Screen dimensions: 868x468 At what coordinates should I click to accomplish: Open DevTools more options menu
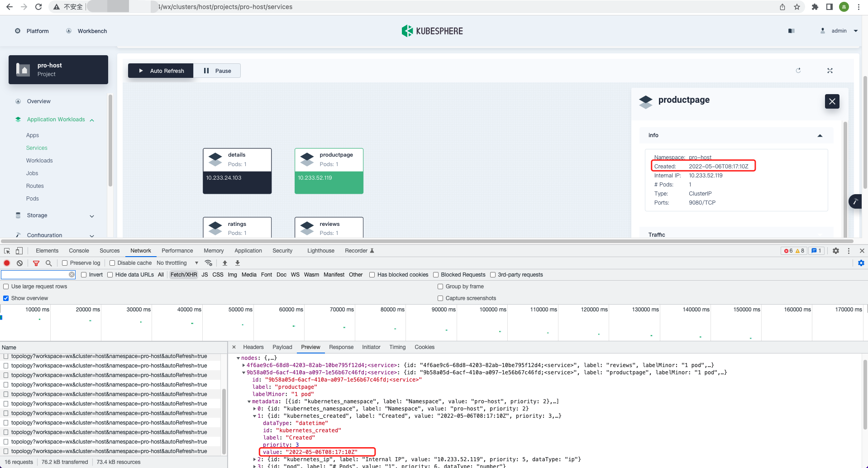[x=849, y=251]
